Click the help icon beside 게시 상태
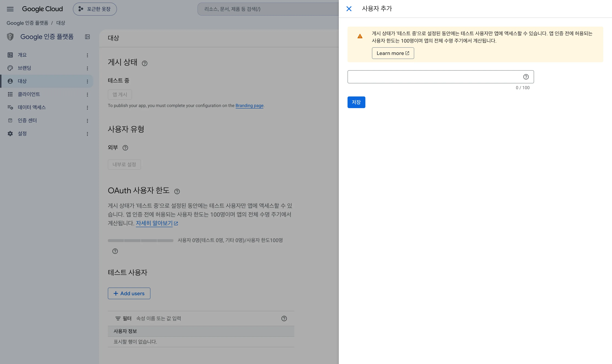The height and width of the screenshot is (364, 612). 145,63
